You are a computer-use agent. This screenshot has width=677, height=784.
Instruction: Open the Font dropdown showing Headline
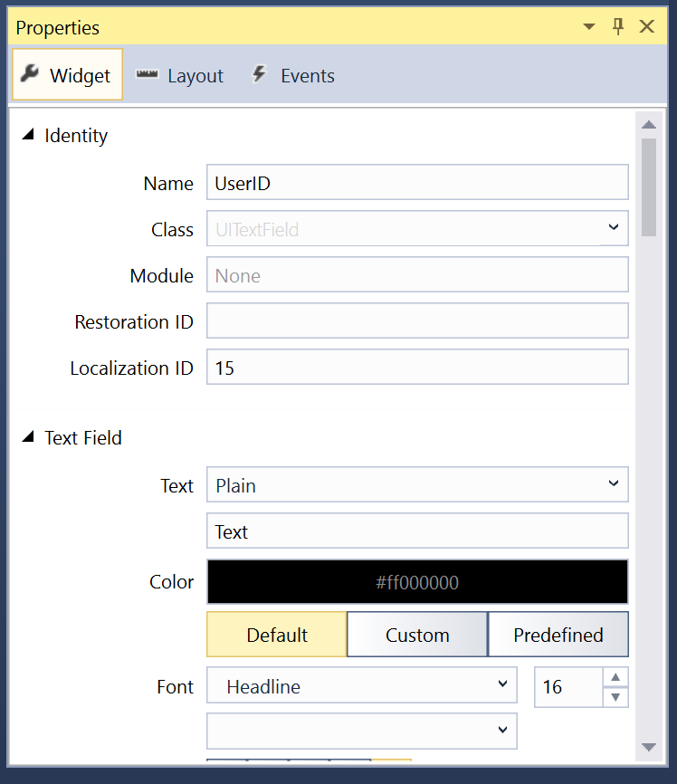[x=499, y=686]
